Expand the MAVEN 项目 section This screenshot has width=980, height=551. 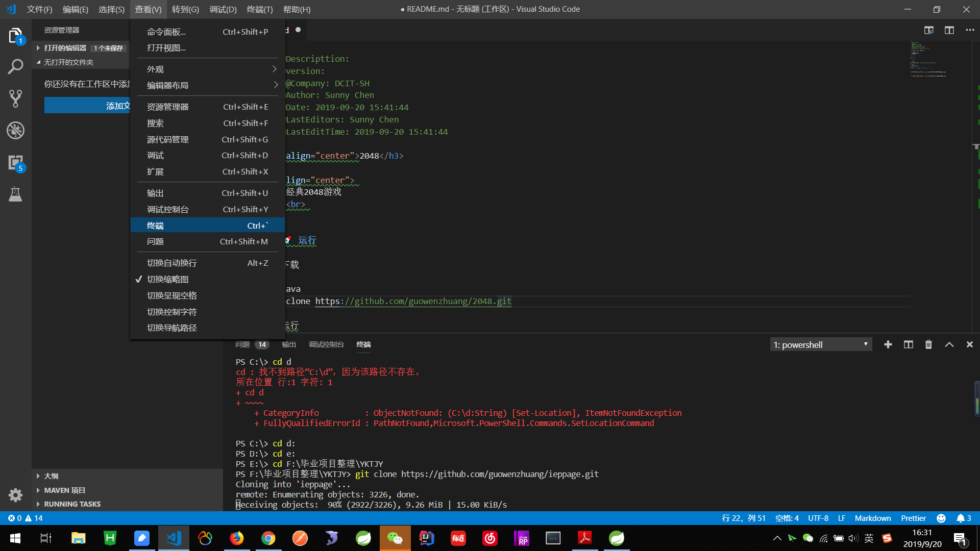(64, 490)
